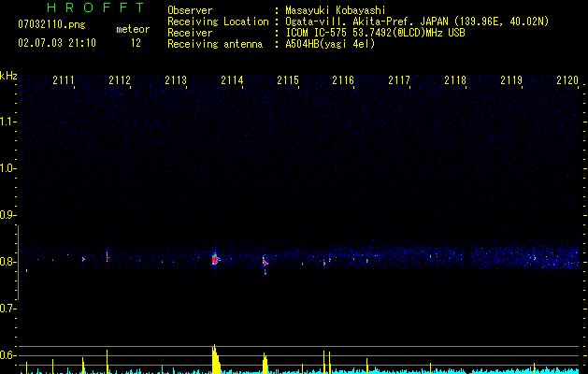This screenshot has width=588, height=374.
Task: Click the tallest yellow intensity peak before 2114
Action: tap(215, 359)
